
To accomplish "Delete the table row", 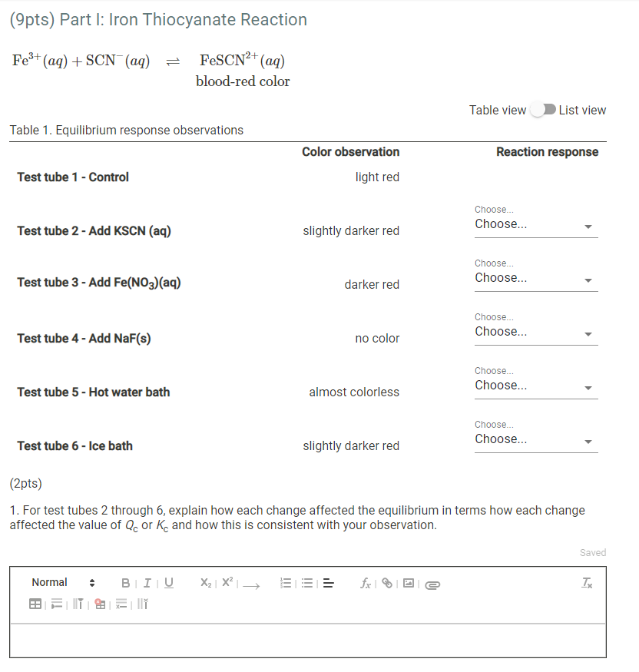I will coord(121,604).
